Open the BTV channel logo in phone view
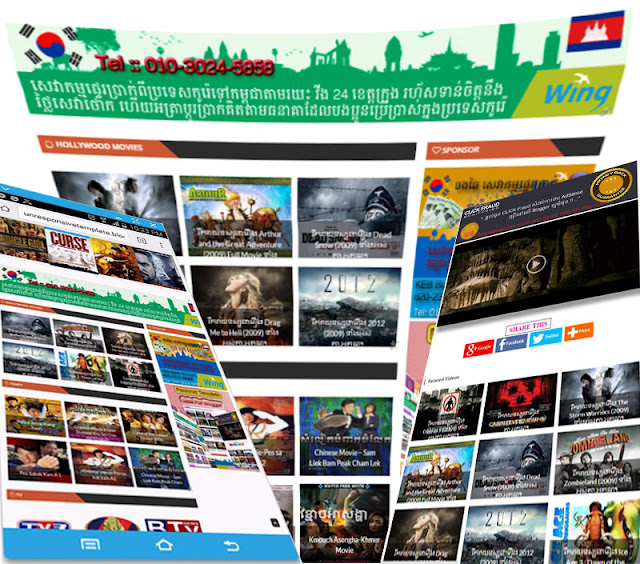This screenshot has height=564, width=640. pos(173,525)
